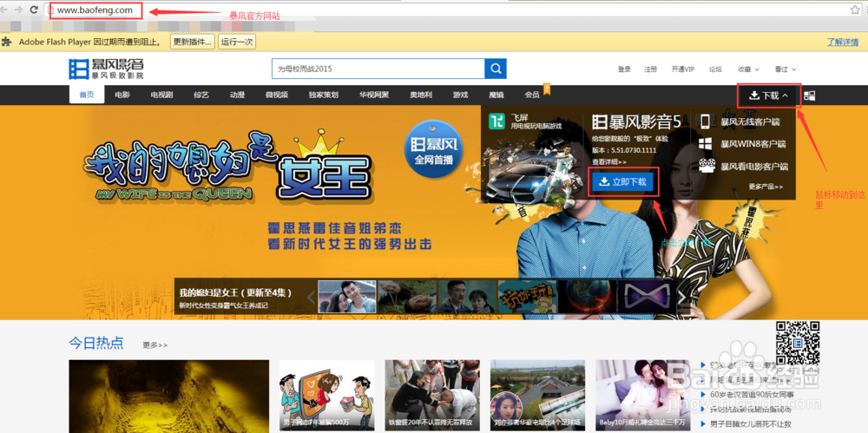Image resolution: width=868 pixels, height=433 pixels.
Task: Open the 电视剧 navigation tab
Action: pyautogui.click(x=161, y=95)
